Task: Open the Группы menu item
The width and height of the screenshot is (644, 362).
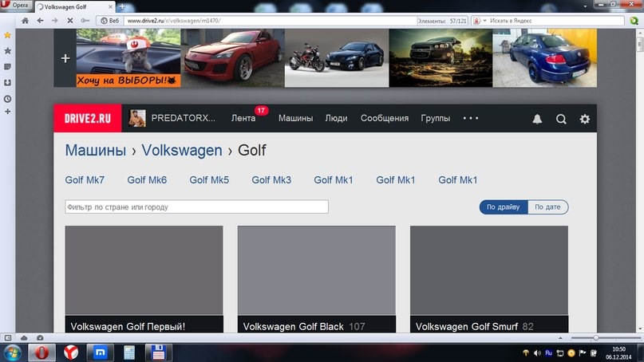Action: (436, 118)
